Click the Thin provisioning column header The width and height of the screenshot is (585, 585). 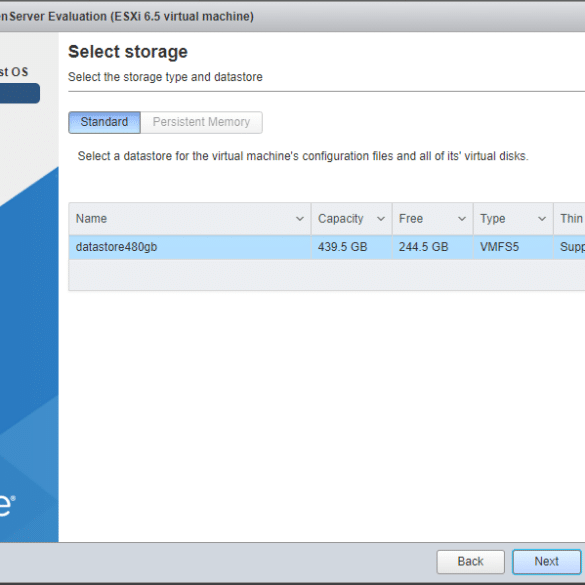tap(569, 219)
